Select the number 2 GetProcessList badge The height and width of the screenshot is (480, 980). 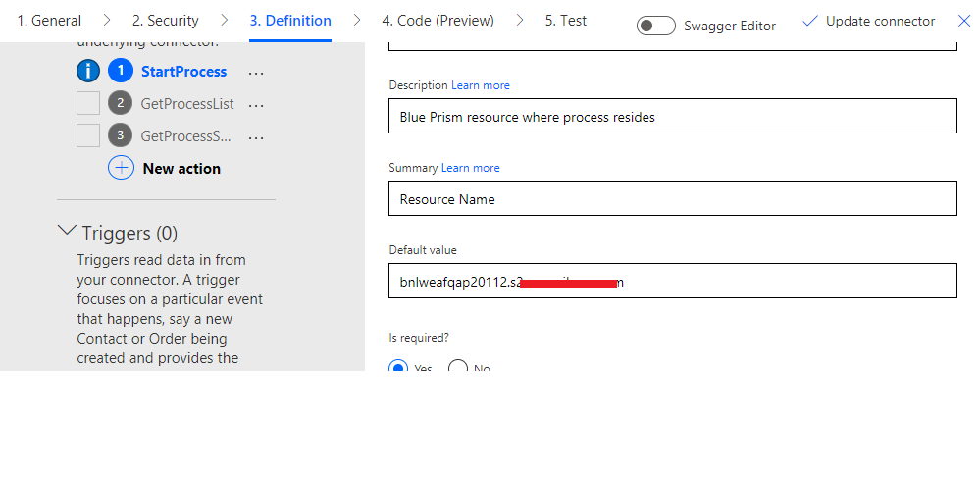point(120,103)
